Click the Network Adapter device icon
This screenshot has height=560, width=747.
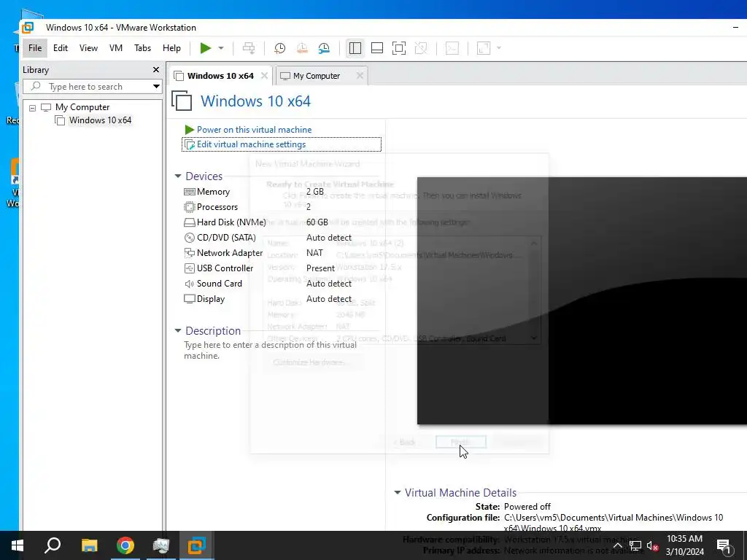coord(189,253)
